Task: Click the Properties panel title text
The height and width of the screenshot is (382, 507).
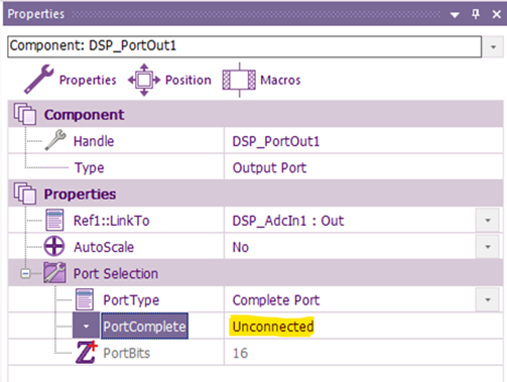Action: tap(36, 14)
